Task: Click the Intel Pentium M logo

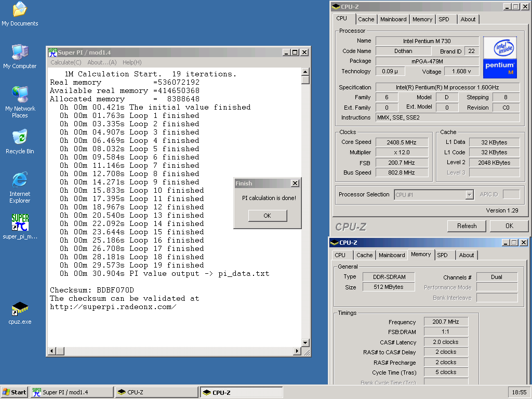Action: pos(500,57)
